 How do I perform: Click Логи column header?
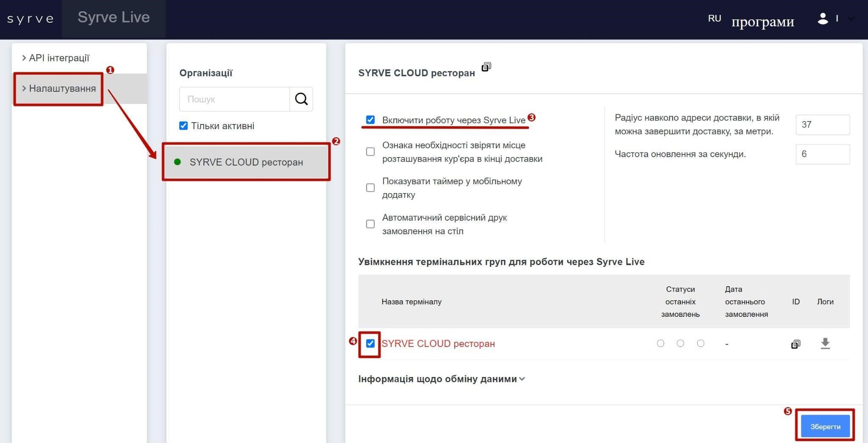(x=825, y=302)
